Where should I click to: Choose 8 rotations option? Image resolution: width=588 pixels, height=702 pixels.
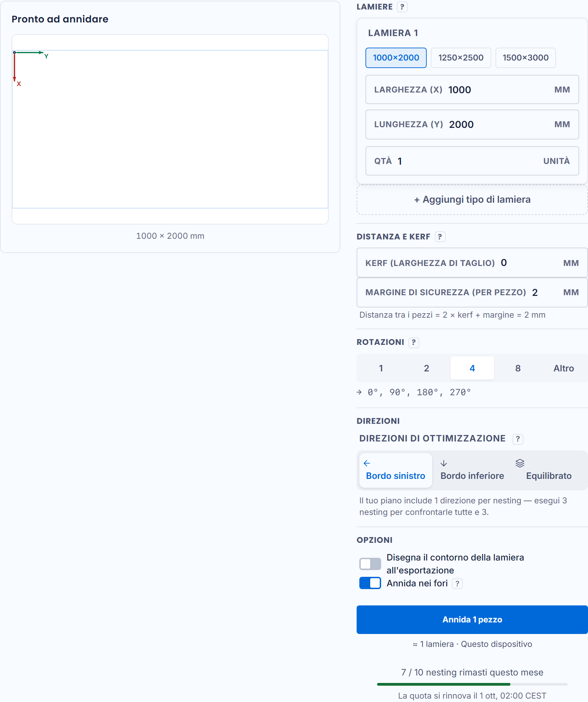[x=518, y=368]
